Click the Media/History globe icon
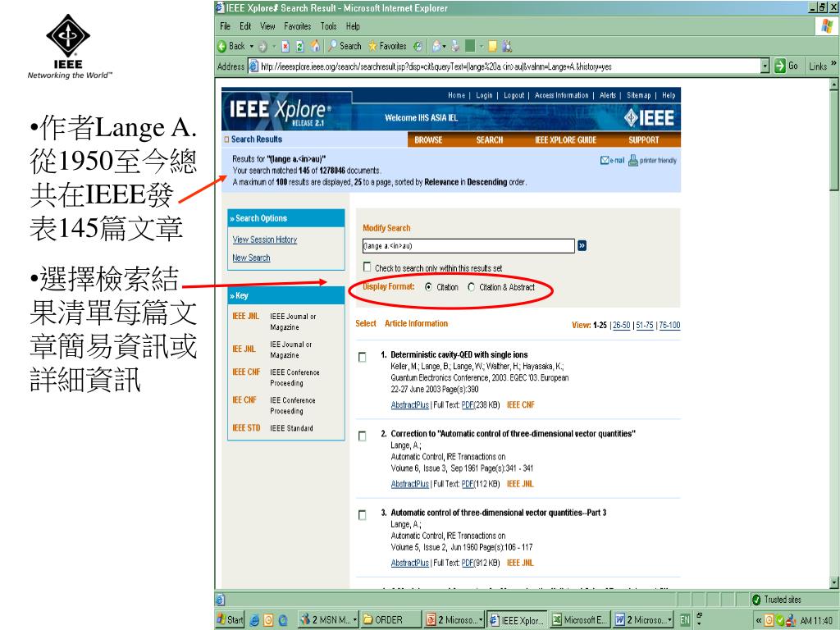Image resolution: width=840 pixels, height=630 pixels. [x=418, y=47]
